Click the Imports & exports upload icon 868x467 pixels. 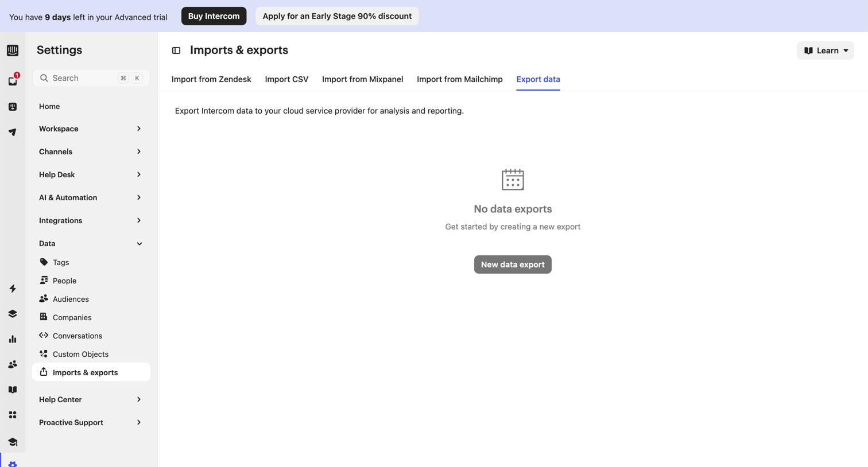tap(44, 372)
